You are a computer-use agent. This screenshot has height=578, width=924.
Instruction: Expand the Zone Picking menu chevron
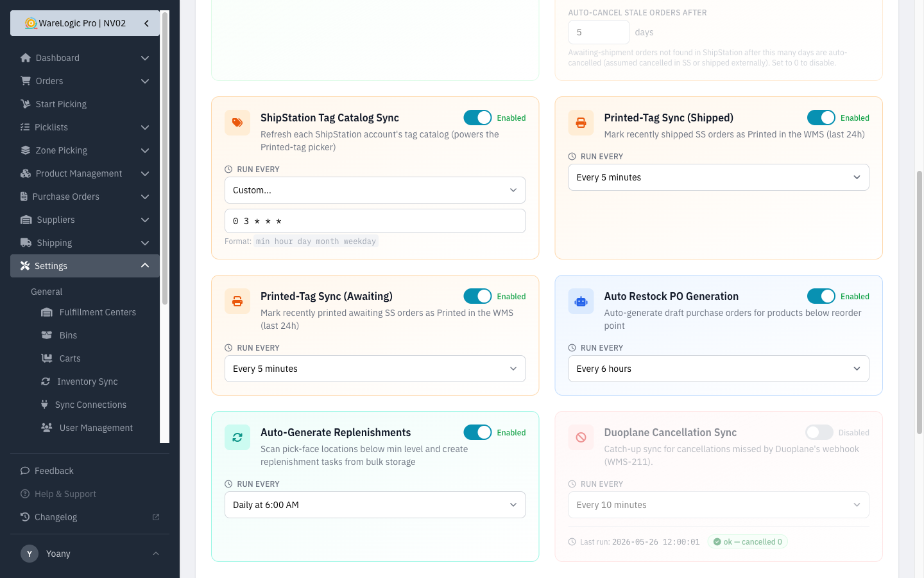click(145, 150)
